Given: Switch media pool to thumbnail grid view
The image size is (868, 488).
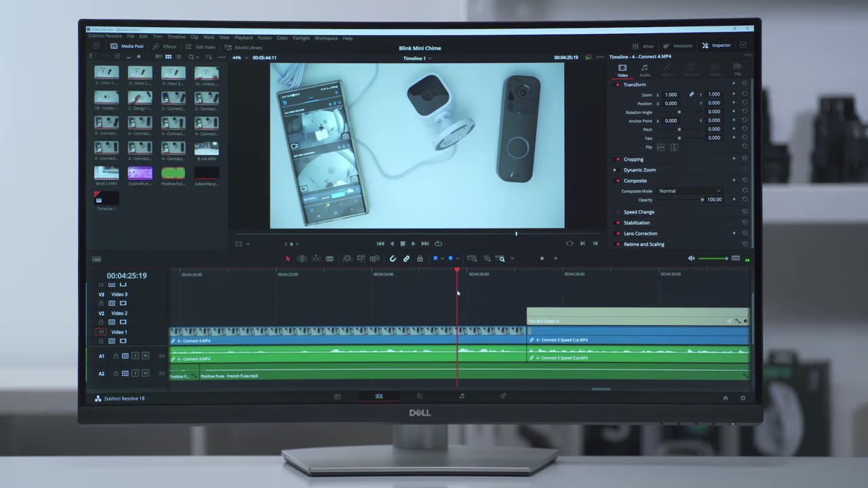Looking at the screenshot, I should click(x=168, y=57).
